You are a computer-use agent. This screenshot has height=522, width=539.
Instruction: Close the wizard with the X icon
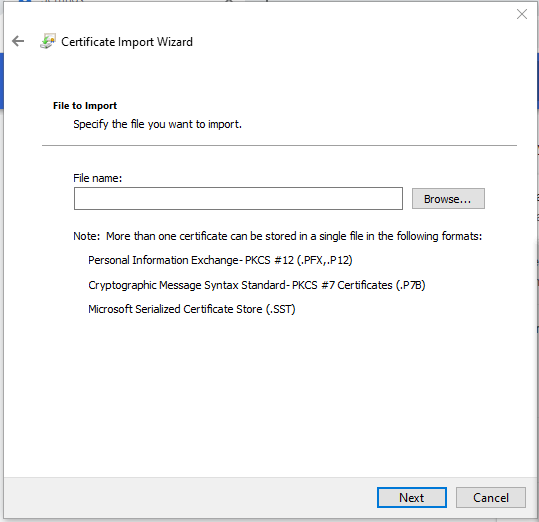pos(521,14)
